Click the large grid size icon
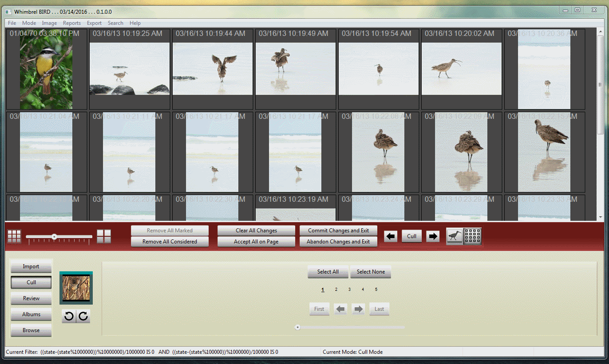This screenshot has width=609, height=364. pos(104,237)
